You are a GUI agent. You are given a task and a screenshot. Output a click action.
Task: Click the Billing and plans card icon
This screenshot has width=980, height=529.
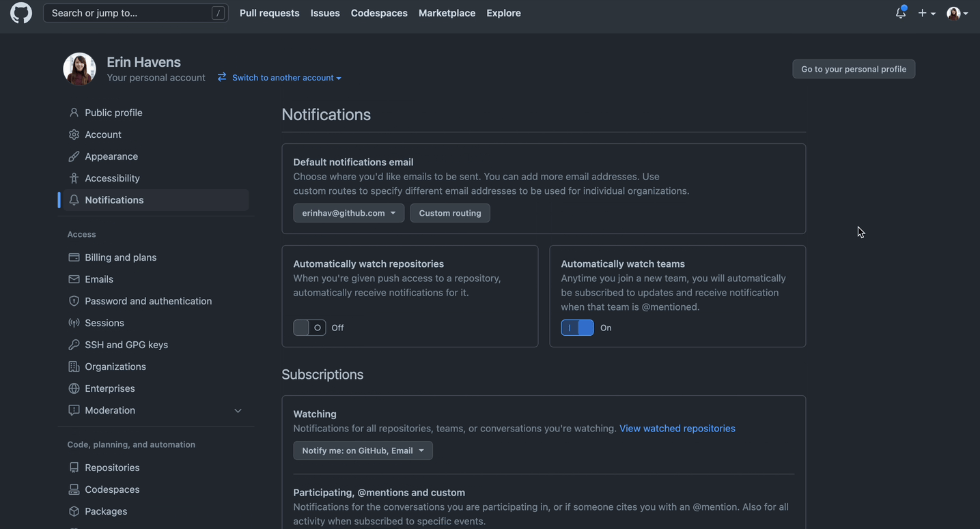click(x=74, y=257)
